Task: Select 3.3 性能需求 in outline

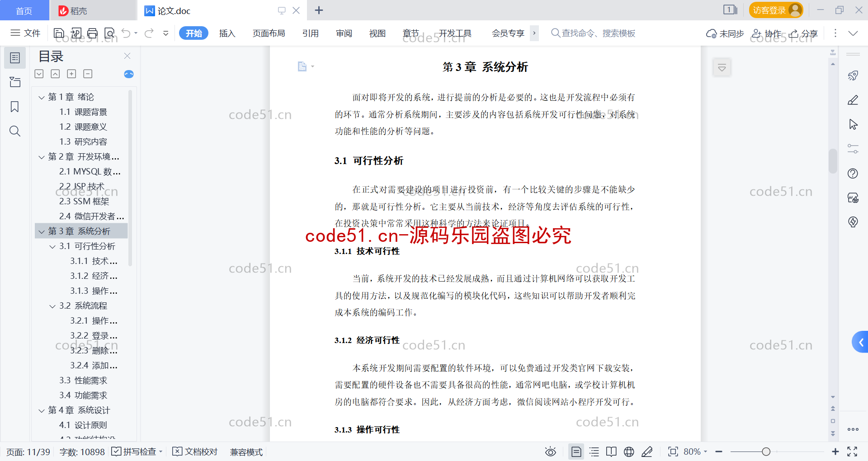Action: (83, 381)
